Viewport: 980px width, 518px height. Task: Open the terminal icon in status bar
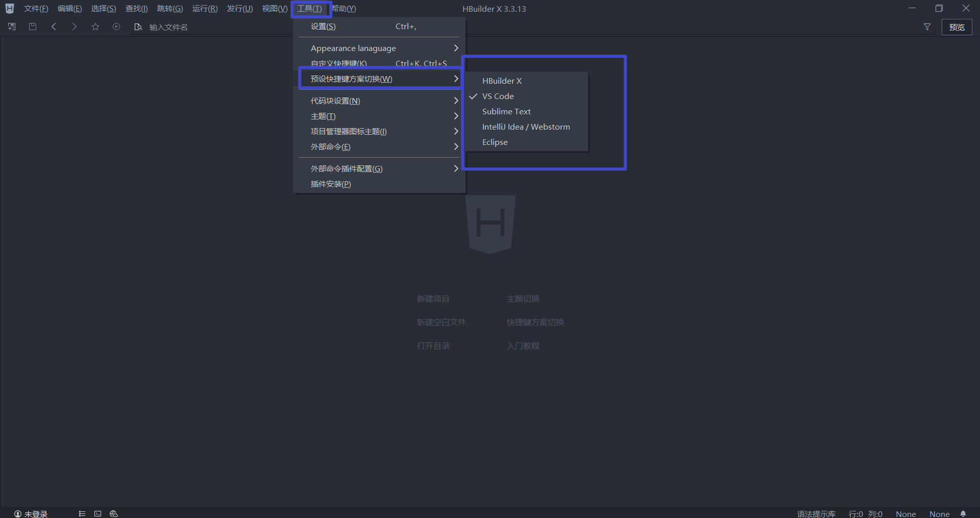(x=97, y=514)
